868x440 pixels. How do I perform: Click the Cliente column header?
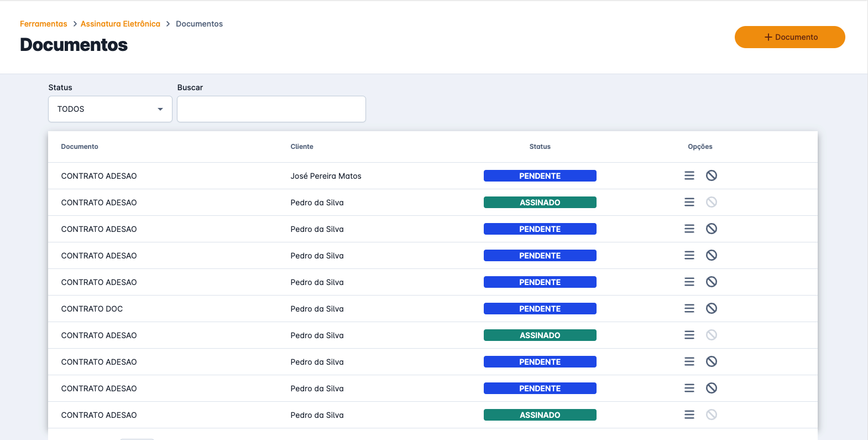302,147
